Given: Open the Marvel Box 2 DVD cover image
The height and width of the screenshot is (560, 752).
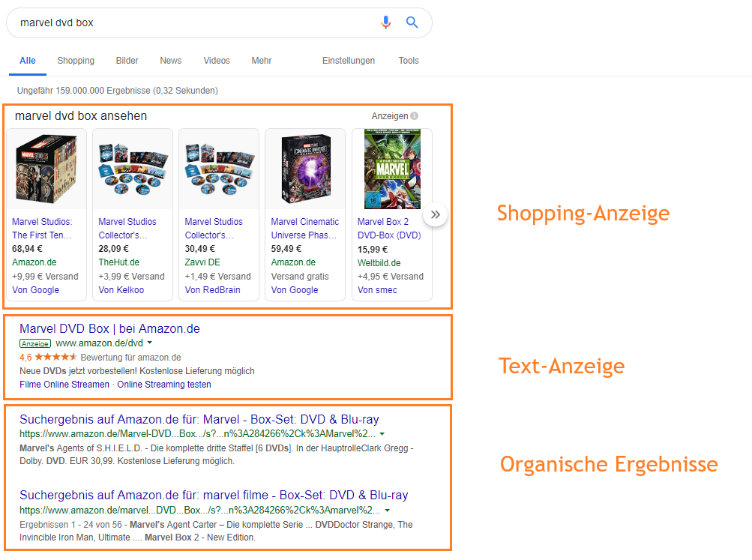Looking at the screenshot, I should 392,169.
